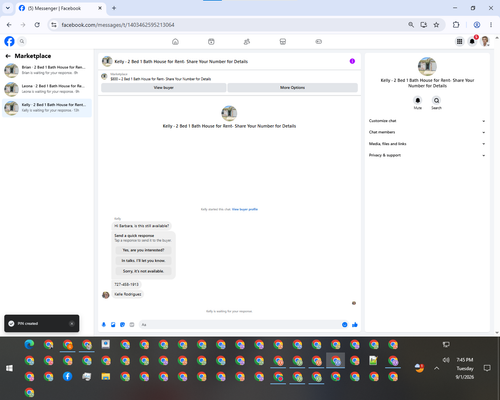Viewport: 500px width, 400px height.
Task: Open the Windows notification center icon
Action: click(487, 368)
